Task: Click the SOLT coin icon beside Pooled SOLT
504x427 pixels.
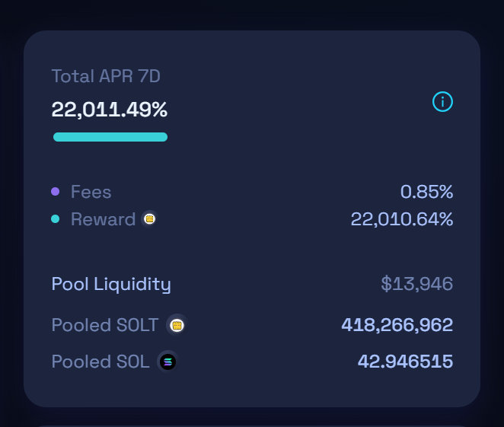Action: 177,325
